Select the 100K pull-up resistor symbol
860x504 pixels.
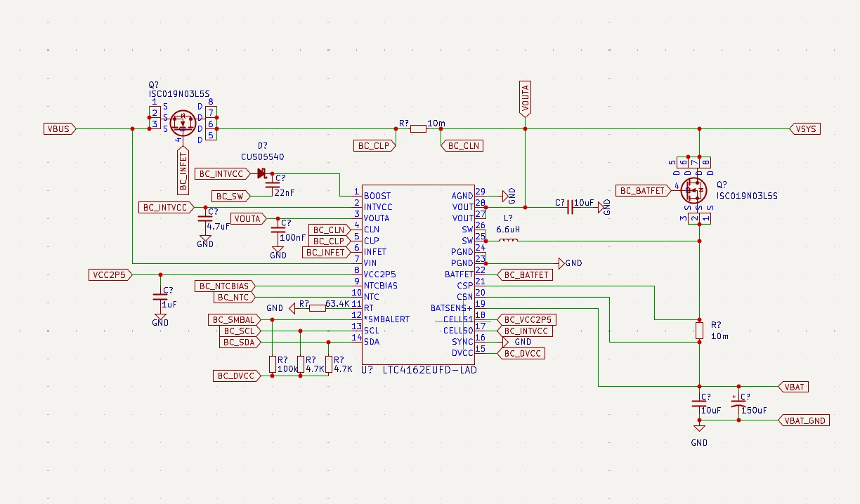(x=272, y=364)
